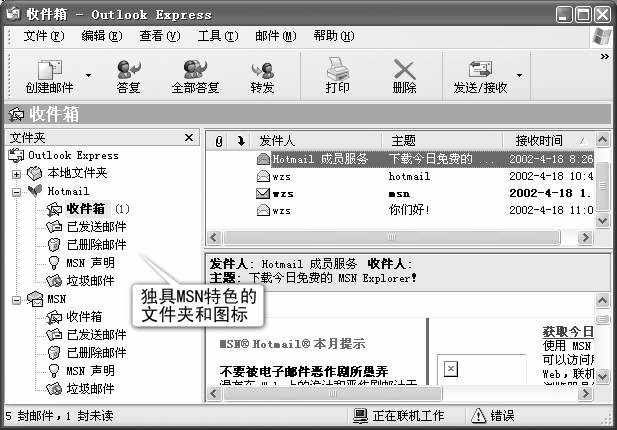
Task: Click the Print (打印) toolbar icon
Action: click(x=338, y=69)
